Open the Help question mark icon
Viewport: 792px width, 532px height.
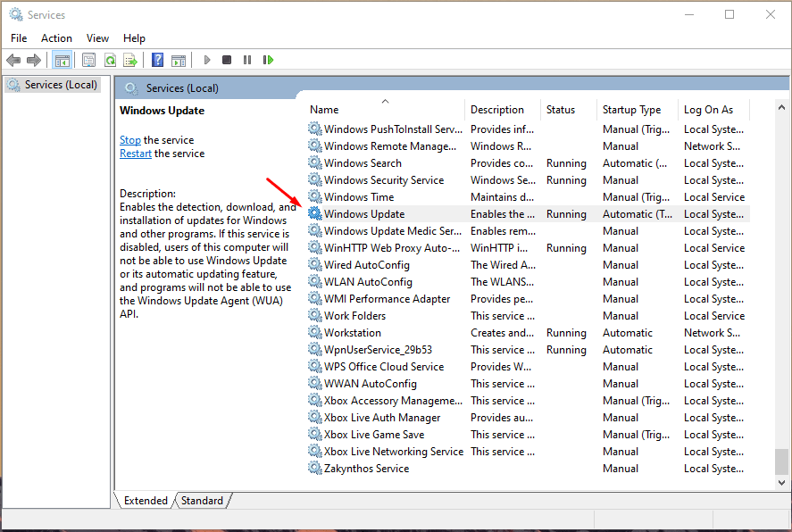point(157,61)
